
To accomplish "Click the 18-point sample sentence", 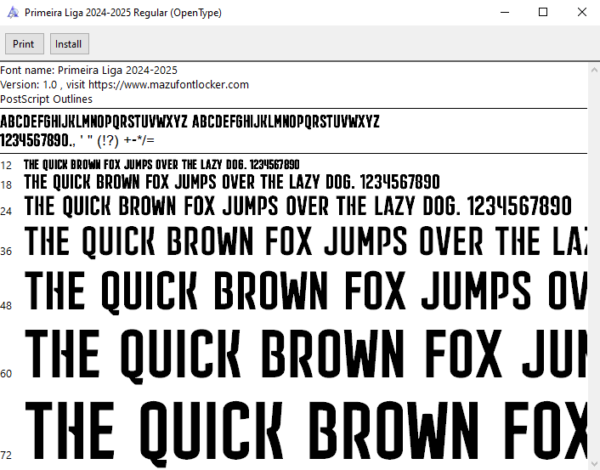I will [x=232, y=182].
